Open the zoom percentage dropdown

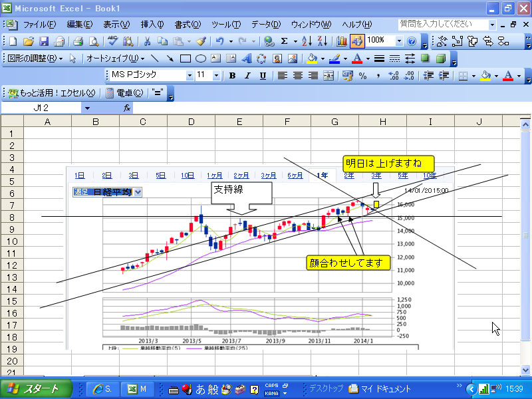398,41
